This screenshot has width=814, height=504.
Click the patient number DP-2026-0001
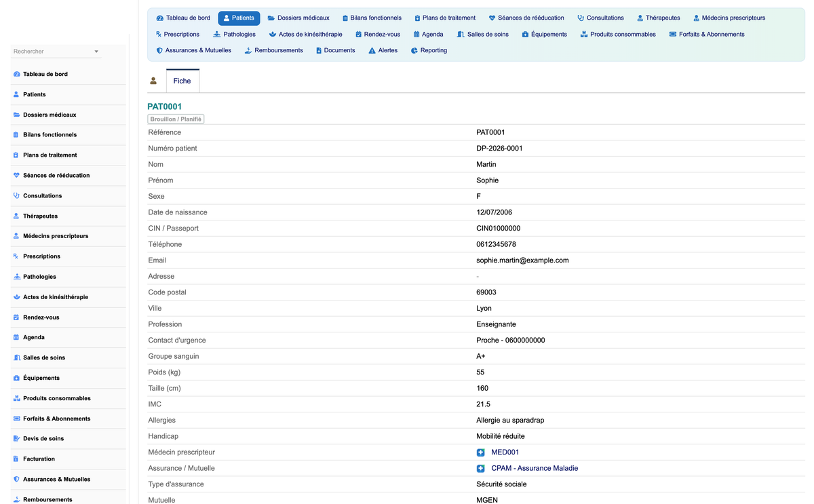tap(499, 149)
